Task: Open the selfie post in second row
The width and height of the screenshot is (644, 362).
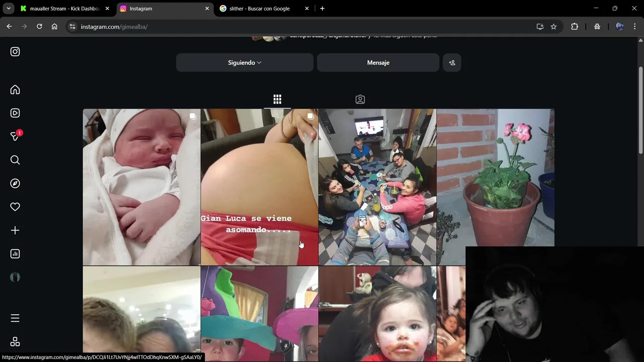Action: point(141,314)
